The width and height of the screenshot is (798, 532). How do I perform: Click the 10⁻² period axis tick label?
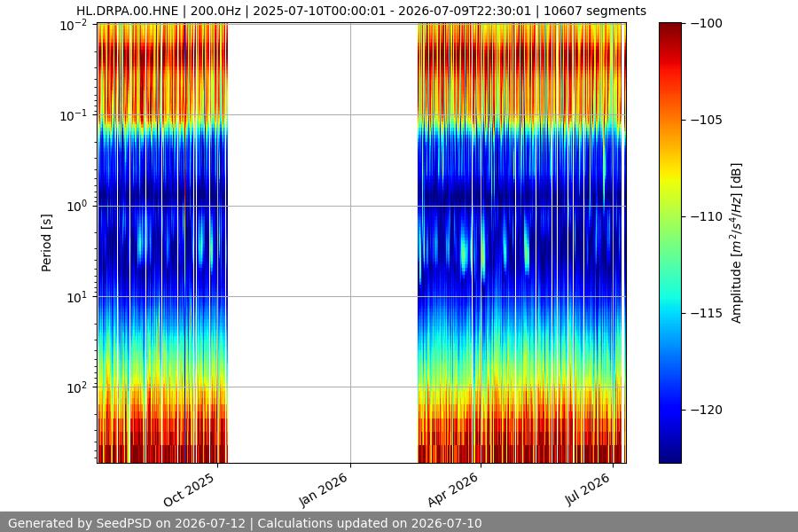[74, 25]
